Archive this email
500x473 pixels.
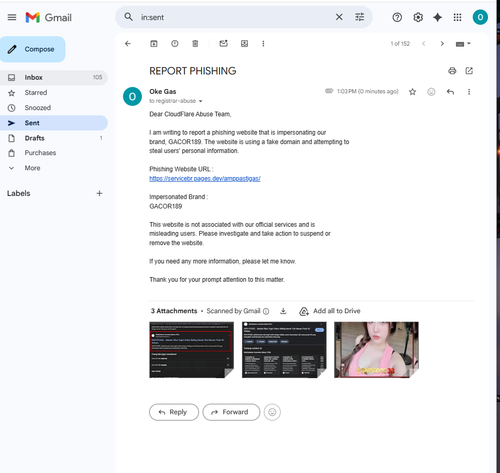(154, 44)
